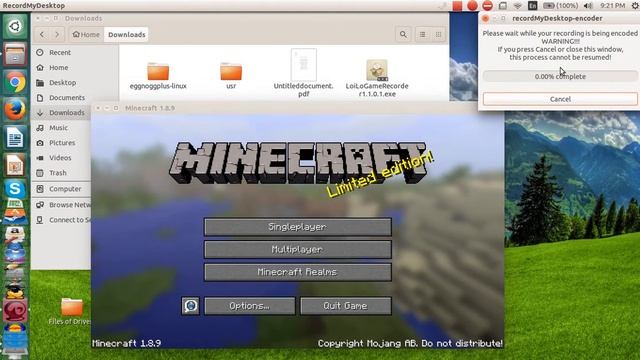The image size is (640, 360).
Task: Go back in the Downloads file window
Action: point(42,35)
